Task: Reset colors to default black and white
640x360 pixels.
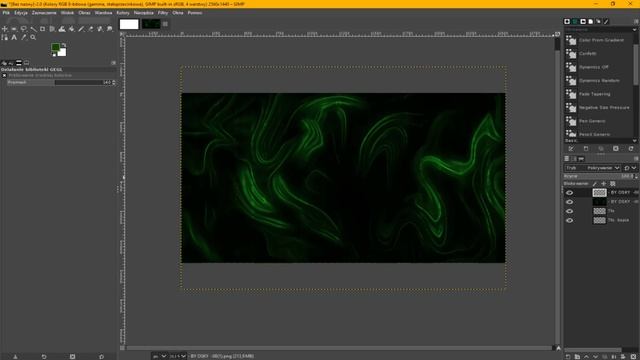Action: [x=53, y=55]
